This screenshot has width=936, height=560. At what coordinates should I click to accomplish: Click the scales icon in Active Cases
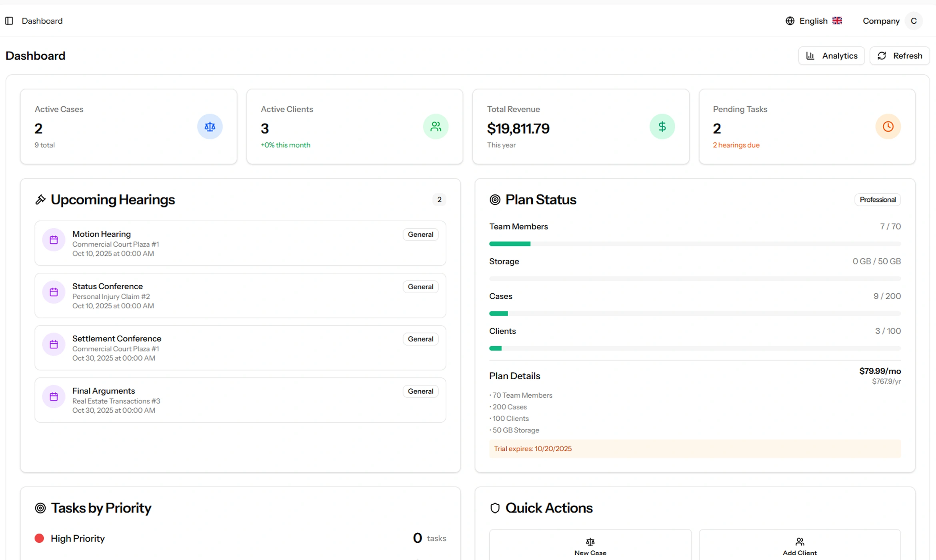(210, 127)
